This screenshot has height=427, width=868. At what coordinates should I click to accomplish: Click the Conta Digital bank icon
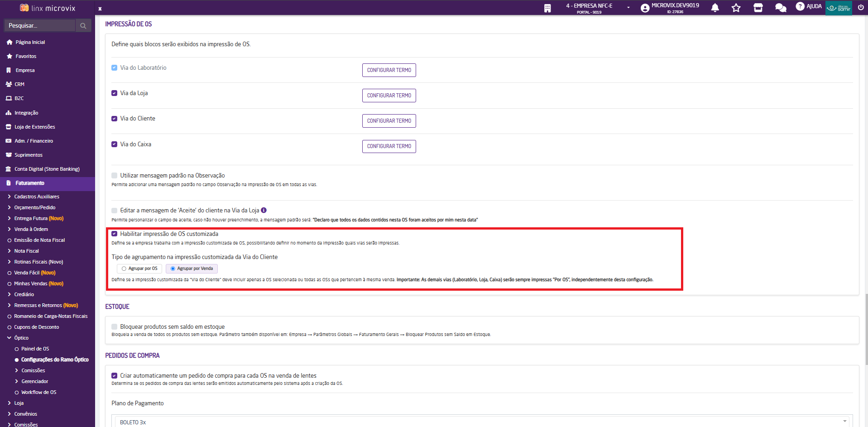pos(8,169)
